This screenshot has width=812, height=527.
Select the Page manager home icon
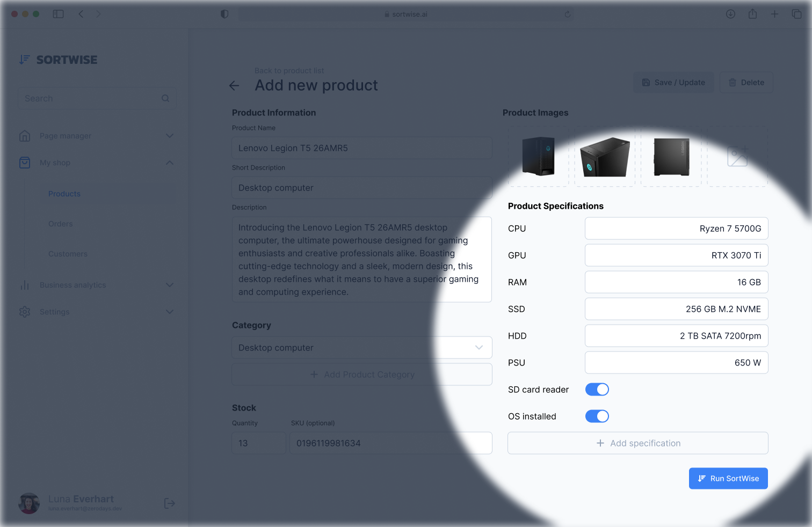tap(25, 136)
